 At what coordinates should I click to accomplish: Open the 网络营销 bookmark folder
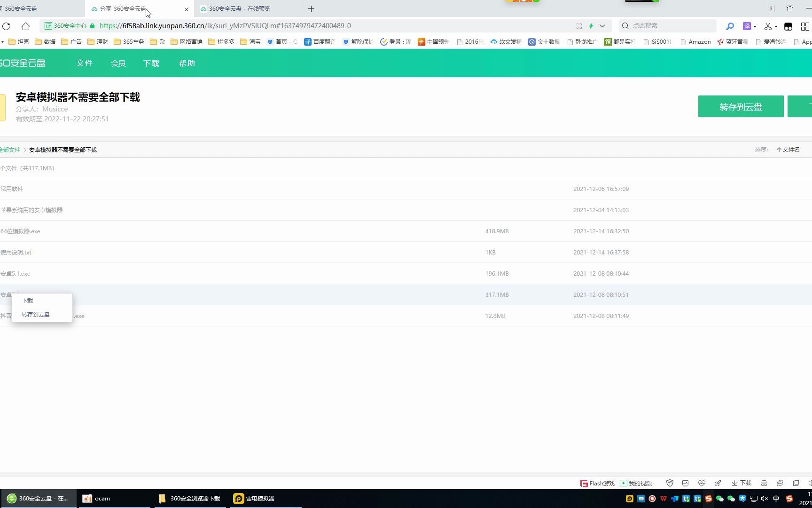186,42
